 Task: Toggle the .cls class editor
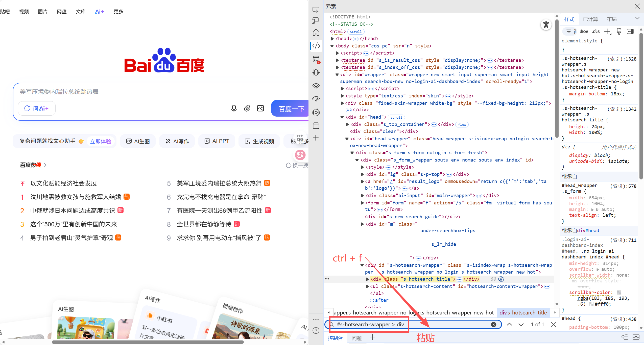click(595, 32)
